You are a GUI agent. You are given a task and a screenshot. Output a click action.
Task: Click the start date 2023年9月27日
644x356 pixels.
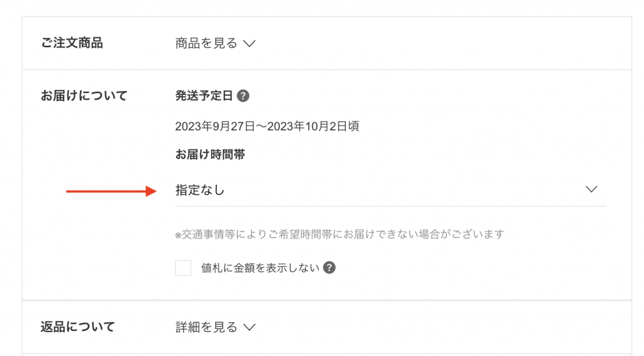[x=215, y=126]
